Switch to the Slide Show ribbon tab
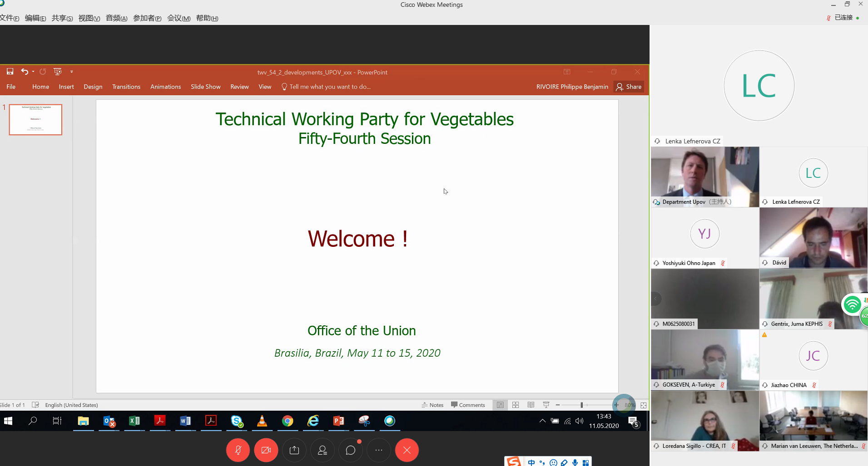868x466 pixels. [205, 87]
